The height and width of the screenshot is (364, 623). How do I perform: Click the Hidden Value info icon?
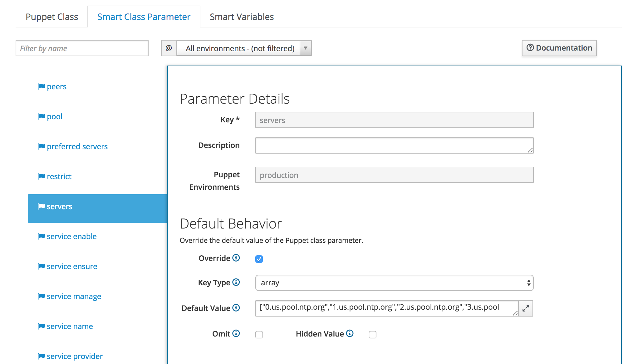[350, 333]
